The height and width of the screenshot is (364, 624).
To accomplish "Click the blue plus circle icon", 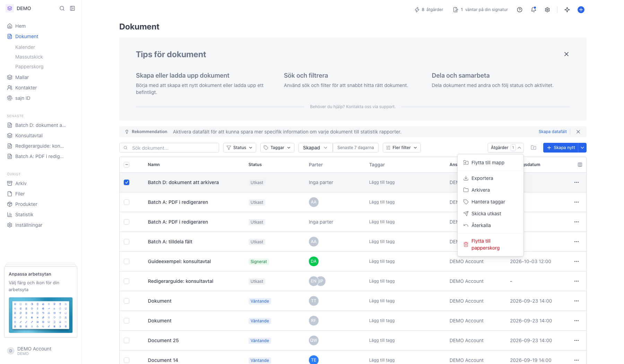I will [x=581, y=10].
